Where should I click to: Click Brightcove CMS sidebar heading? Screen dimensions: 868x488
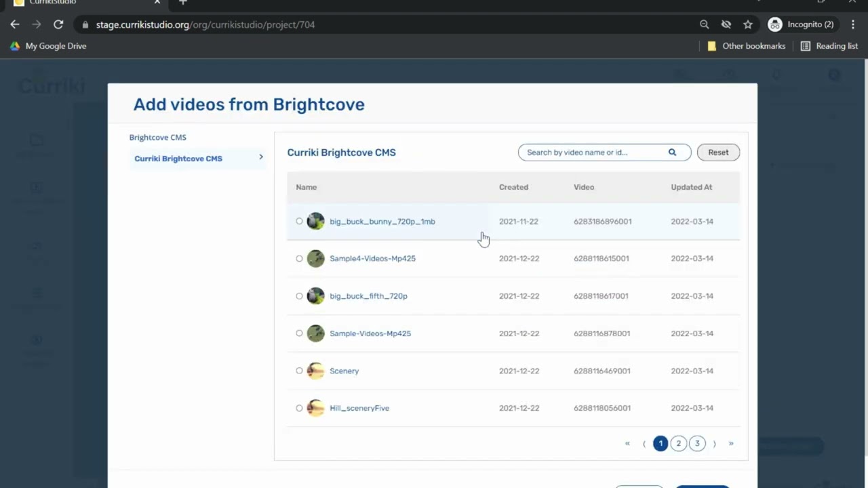pos(157,138)
